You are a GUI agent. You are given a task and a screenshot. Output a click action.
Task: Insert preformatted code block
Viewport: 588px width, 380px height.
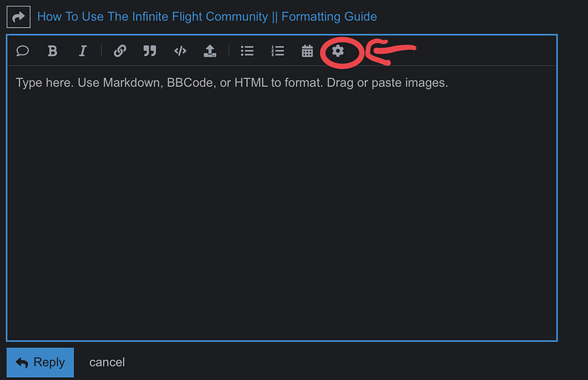pos(180,51)
